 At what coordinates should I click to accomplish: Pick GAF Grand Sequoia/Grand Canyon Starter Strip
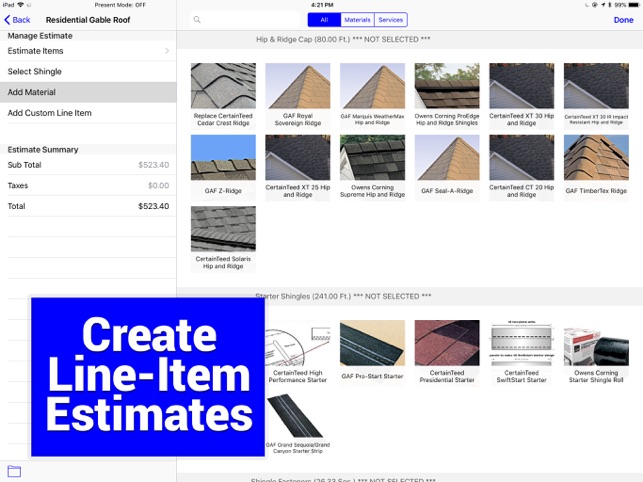pyautogui.click(x=298, y=424)
